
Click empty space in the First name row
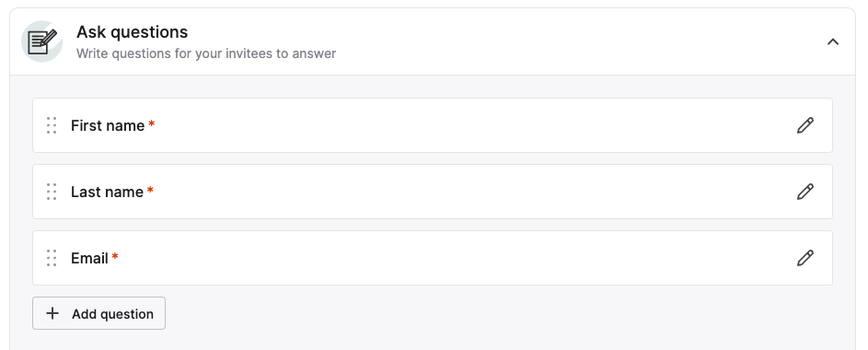[470, 125]
